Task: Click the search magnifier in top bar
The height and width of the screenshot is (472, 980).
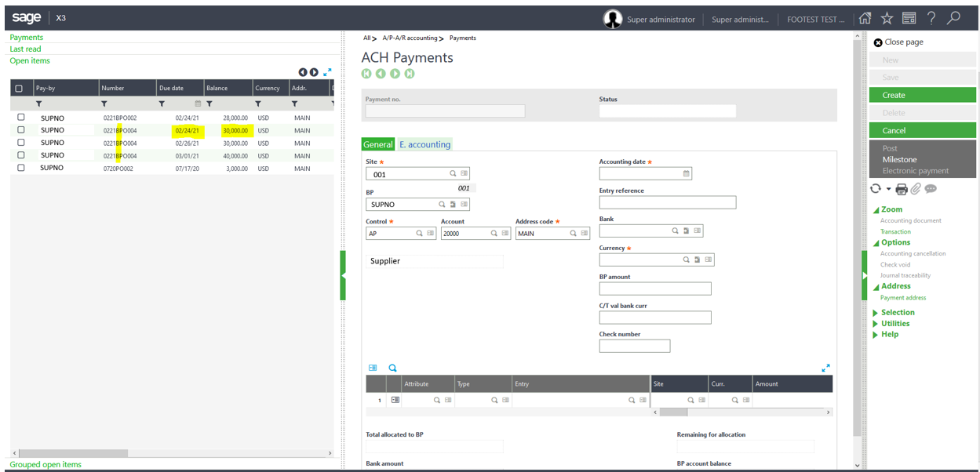Action: click(x=953, y=19)
